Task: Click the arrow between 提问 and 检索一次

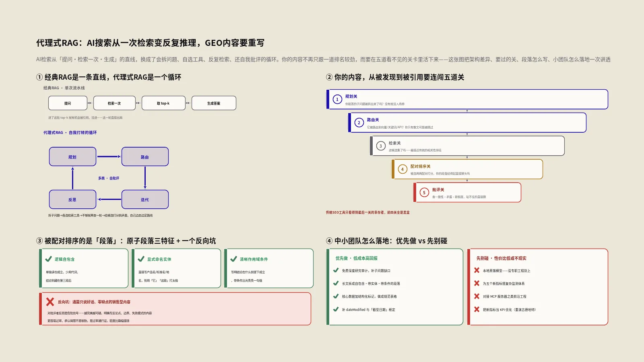Action: tap(90, 103)
